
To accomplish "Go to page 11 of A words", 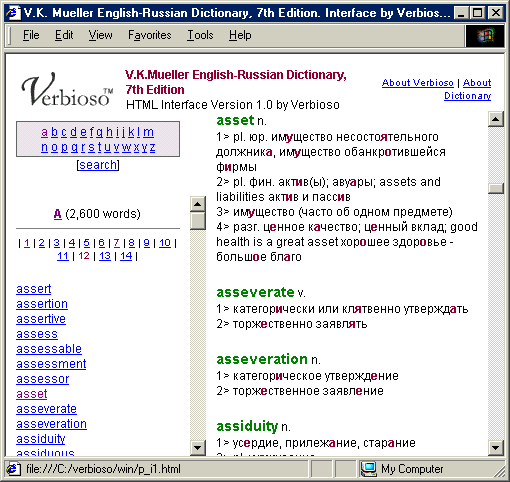I will coord(63,256).
